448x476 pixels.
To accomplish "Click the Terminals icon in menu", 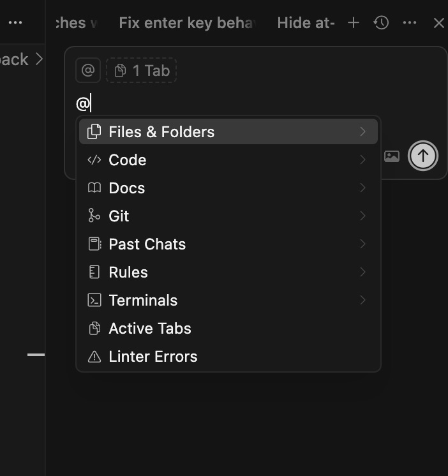I will pos(94,301).
